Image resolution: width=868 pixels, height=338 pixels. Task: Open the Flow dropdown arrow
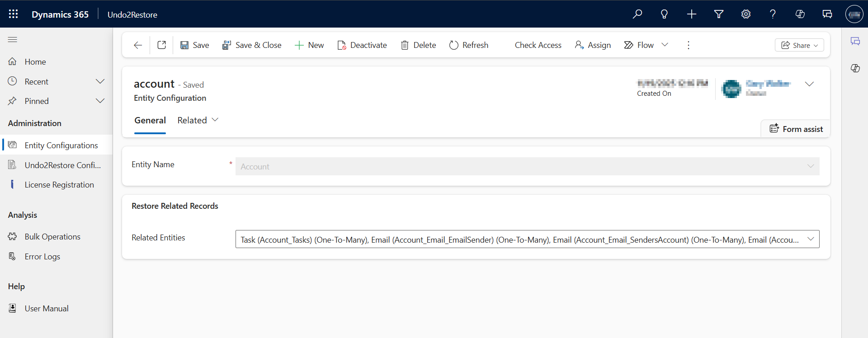[665, 45]
